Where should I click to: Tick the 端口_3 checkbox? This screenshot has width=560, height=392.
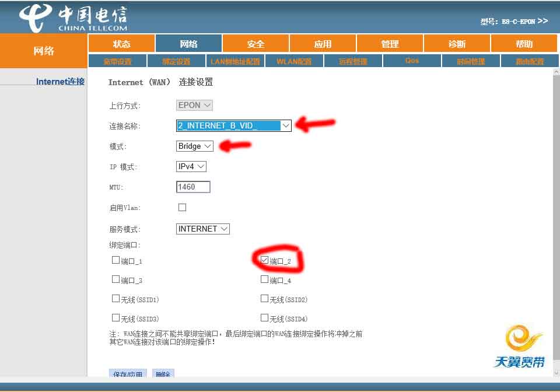point(116,279)
